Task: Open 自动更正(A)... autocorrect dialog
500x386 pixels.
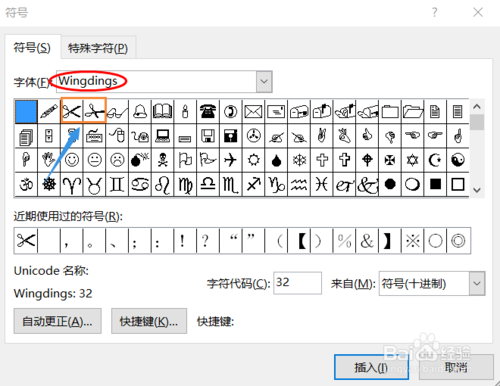Action: (57, 321)
